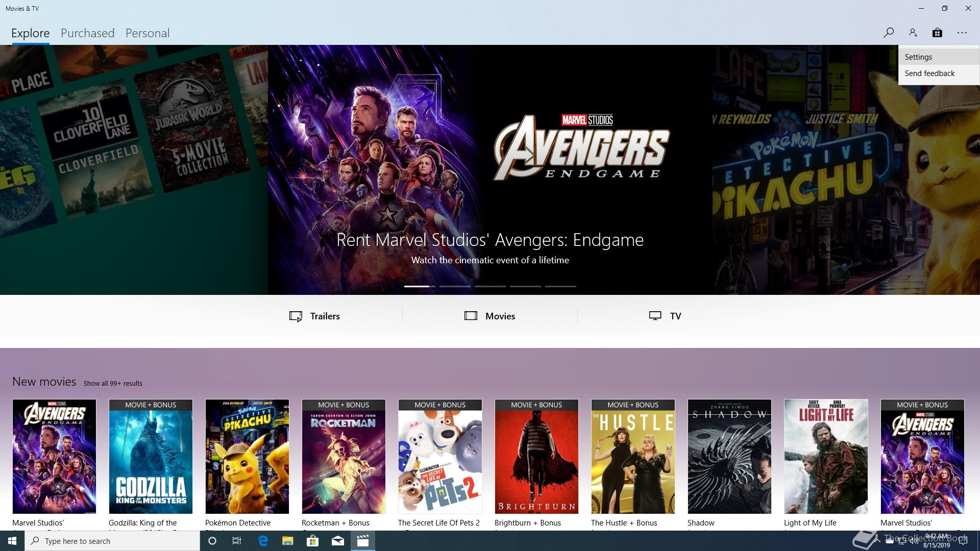This screenshot has height=551, width=980.
Task: Click 'Shadow' title text below poster
Action: click(701, 523)
